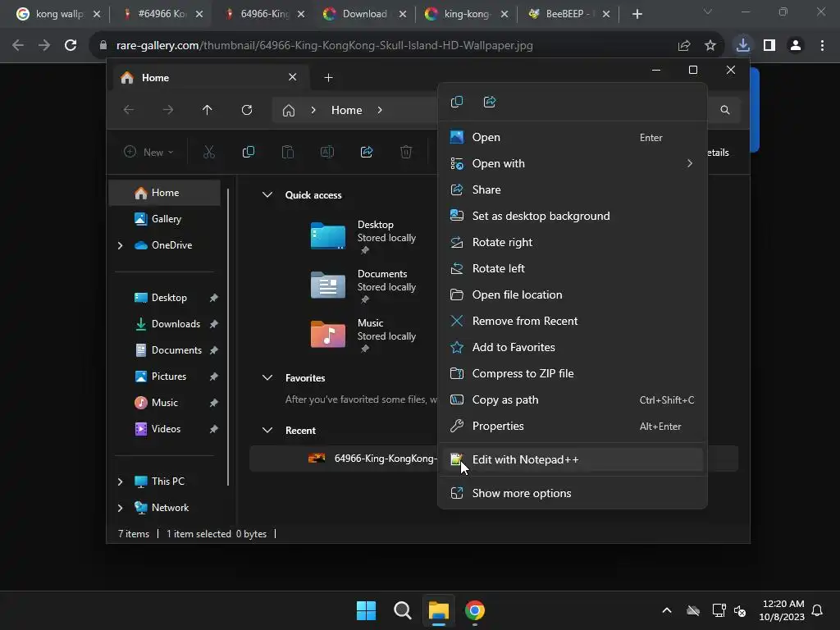840x630 pixels.
Task: Click the Cut toolbar icon in Explorer
Action: [209, 152]
